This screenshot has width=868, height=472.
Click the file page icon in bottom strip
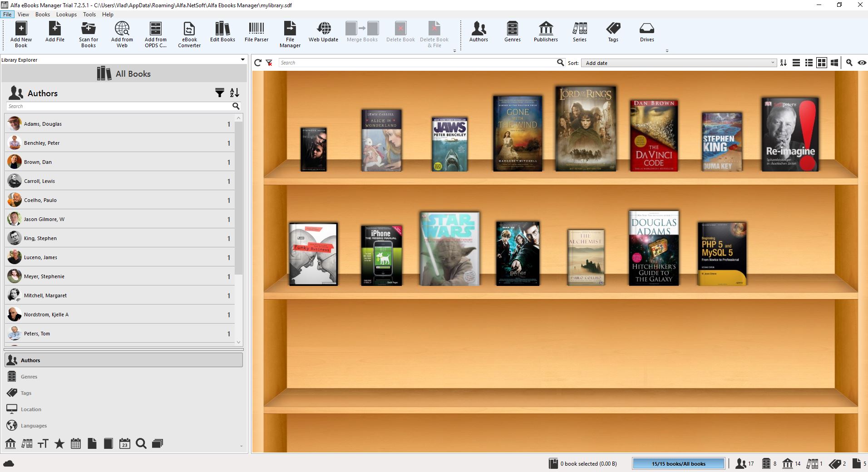tap(92, 443)
